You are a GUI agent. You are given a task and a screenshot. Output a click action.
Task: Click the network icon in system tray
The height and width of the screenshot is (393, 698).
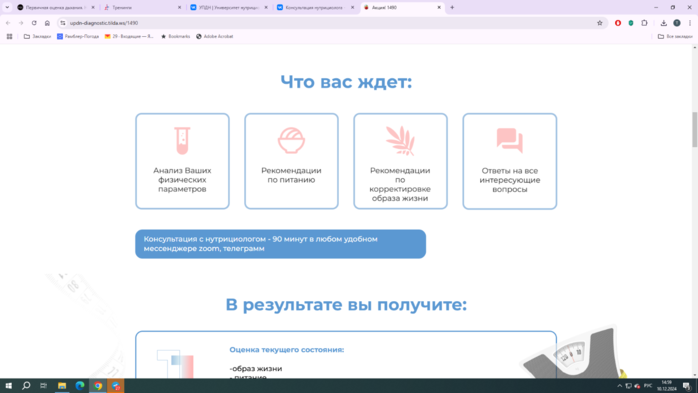(628, 386)
